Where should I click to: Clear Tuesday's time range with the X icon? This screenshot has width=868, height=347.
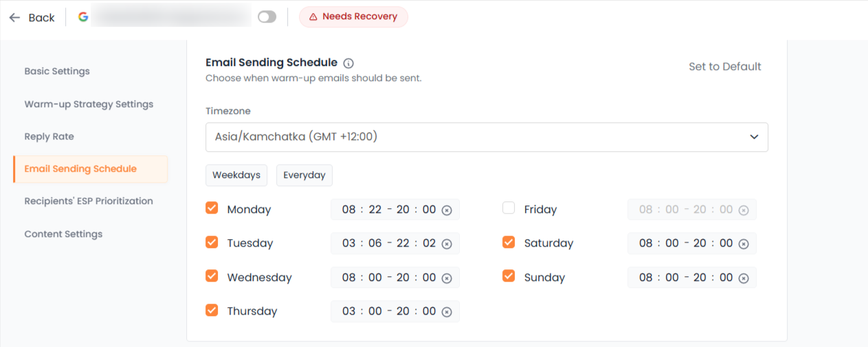point(447,244)
